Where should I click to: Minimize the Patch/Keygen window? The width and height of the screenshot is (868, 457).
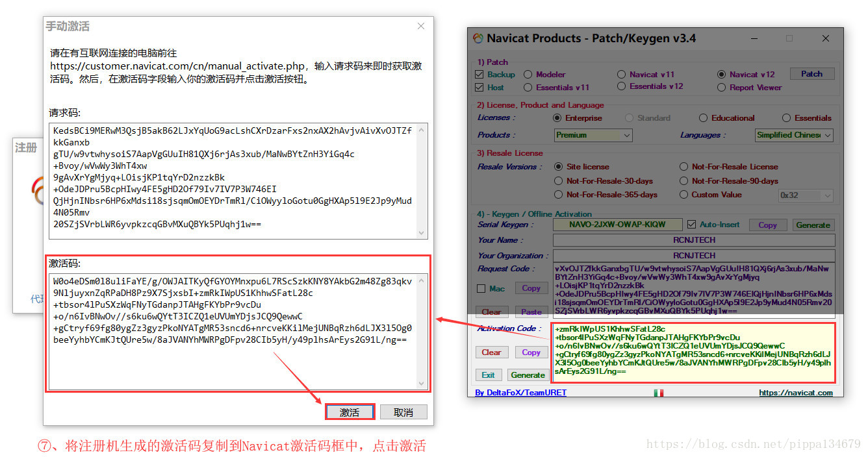click(x=753, y=38)
